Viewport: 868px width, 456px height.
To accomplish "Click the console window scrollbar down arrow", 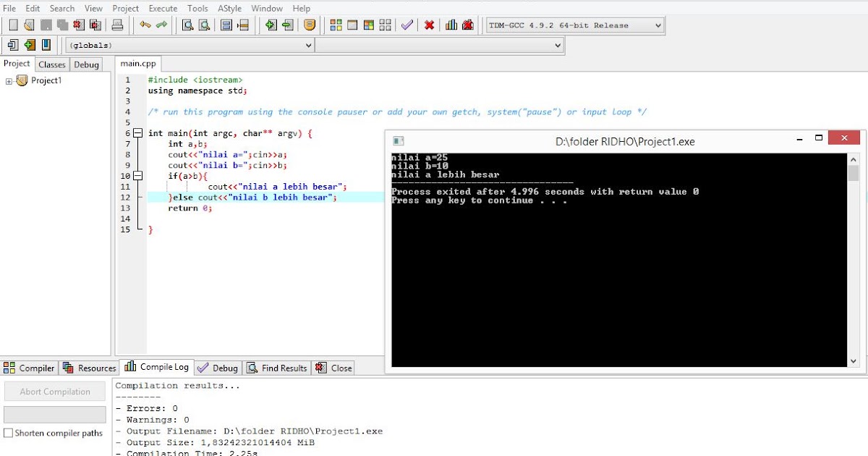I will coord(854,360).
